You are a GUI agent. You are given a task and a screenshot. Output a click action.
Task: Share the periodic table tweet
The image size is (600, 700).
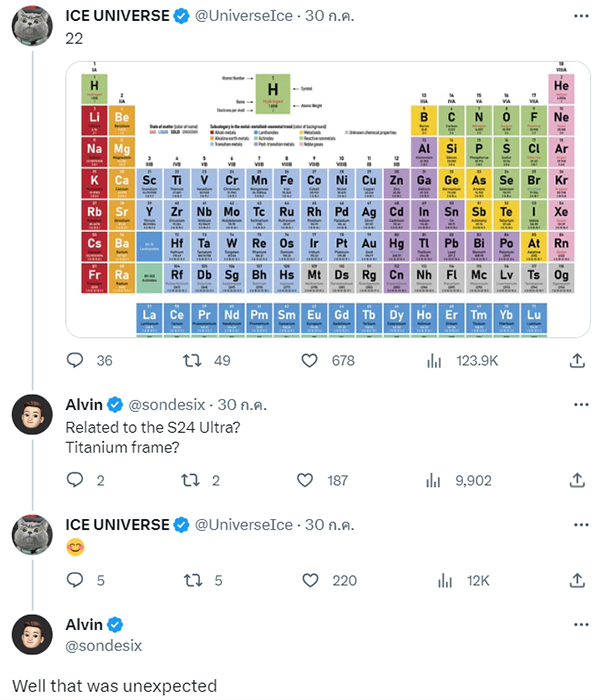click(x=577, y=361)
